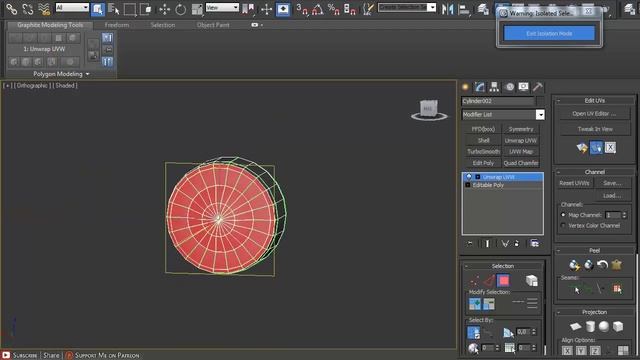
Task: Click Bind to Space Warp icon
Action: pos(43,9)
